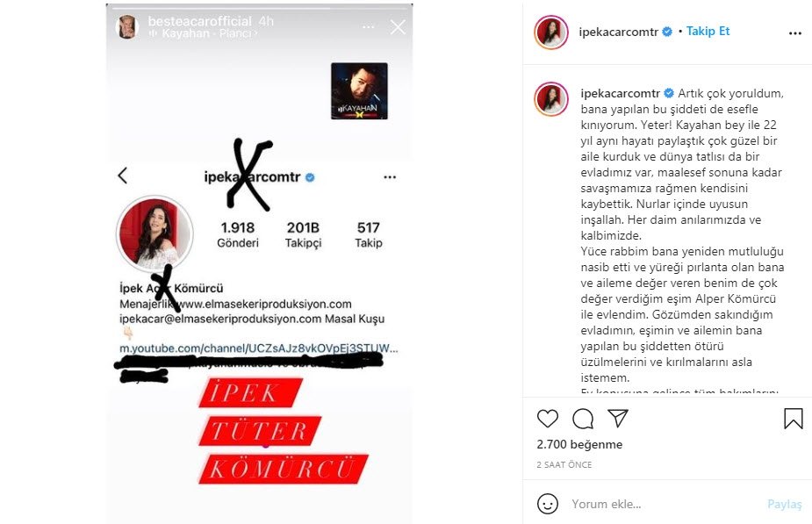Open the m.youtube.com channel link
The width and height of the screenshot is (812, 524).
(258, 348)
